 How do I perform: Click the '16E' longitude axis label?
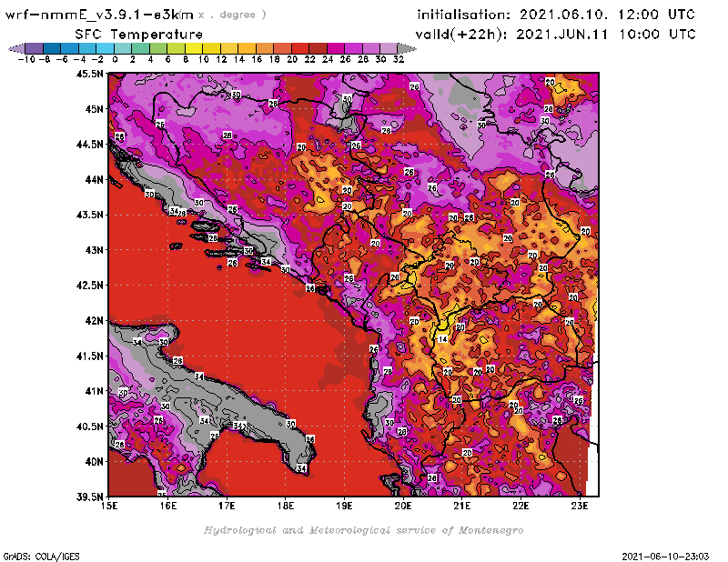click(167, 506)
